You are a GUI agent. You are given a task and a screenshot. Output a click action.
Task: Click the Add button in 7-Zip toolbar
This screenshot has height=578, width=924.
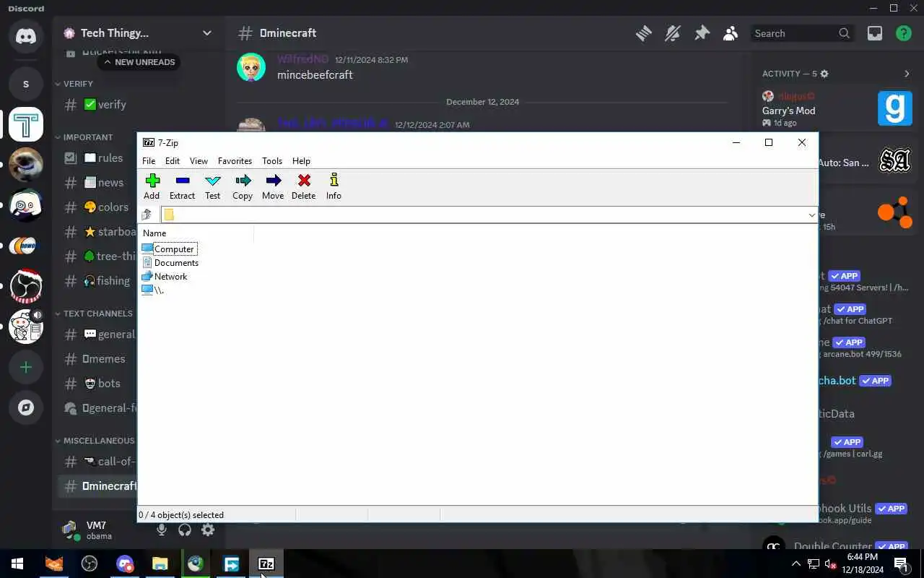point(152,186)
